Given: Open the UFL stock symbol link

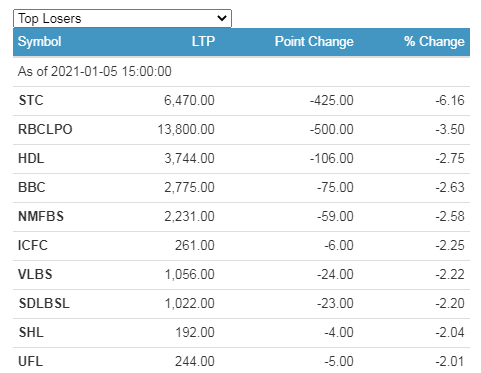Looking at the screenshot, I should (x=30, y=361).
